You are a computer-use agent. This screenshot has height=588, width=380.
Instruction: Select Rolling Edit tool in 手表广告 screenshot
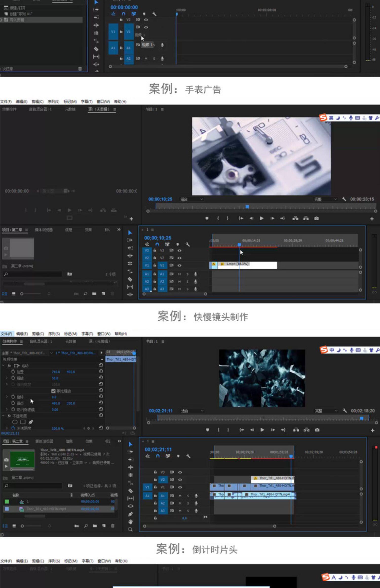coord(130,263)
